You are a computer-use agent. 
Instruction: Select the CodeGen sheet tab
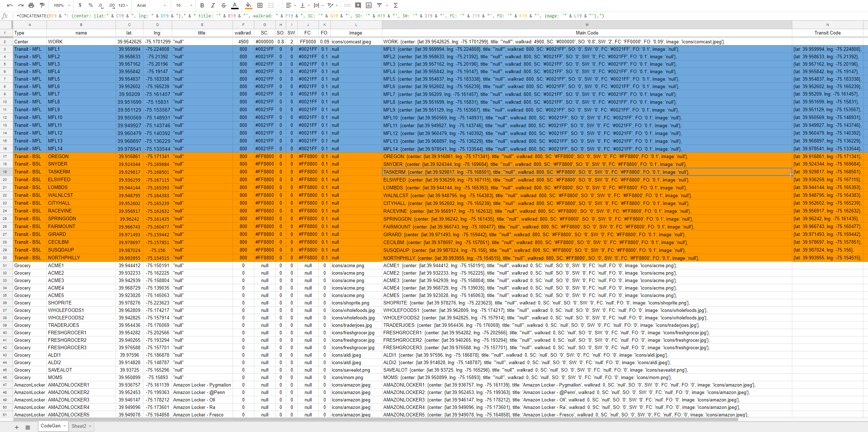[50, 426]
